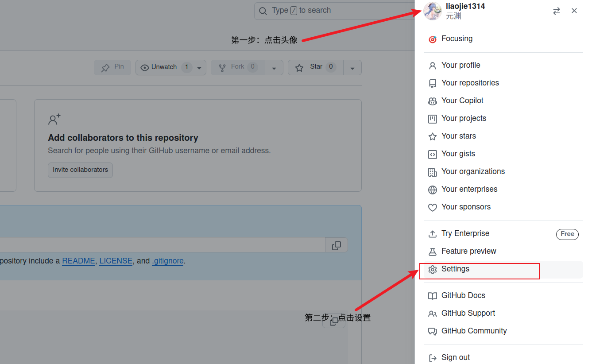This screenshot has height=364, width=592.
Task: Close the user menu panel
Action: (x=574, y=11)
